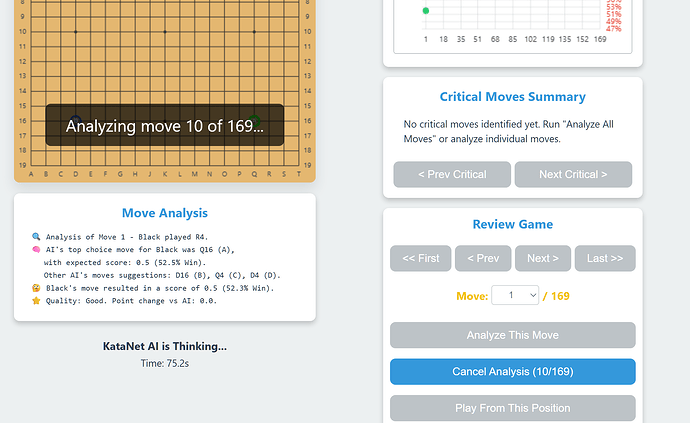Open the Move number dropdown

click(515, 295)
